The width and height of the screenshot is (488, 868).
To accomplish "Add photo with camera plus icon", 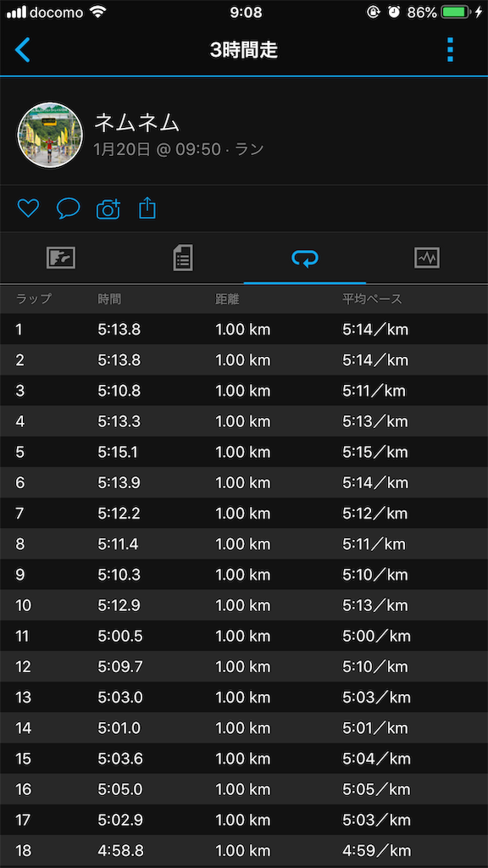I will click(108, 209).
